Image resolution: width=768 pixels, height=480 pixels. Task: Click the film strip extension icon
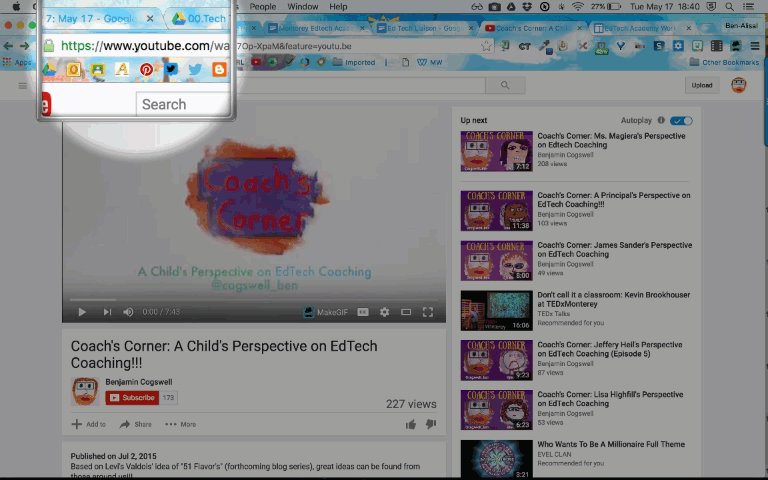coord(716,46)
